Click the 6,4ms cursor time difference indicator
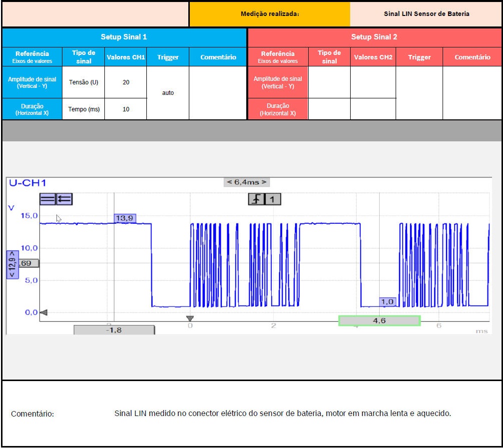503x448 pixels. tap(246, 182)
